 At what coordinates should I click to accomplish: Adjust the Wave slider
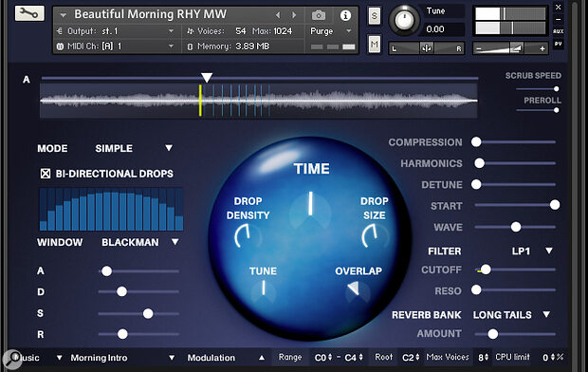516,227
